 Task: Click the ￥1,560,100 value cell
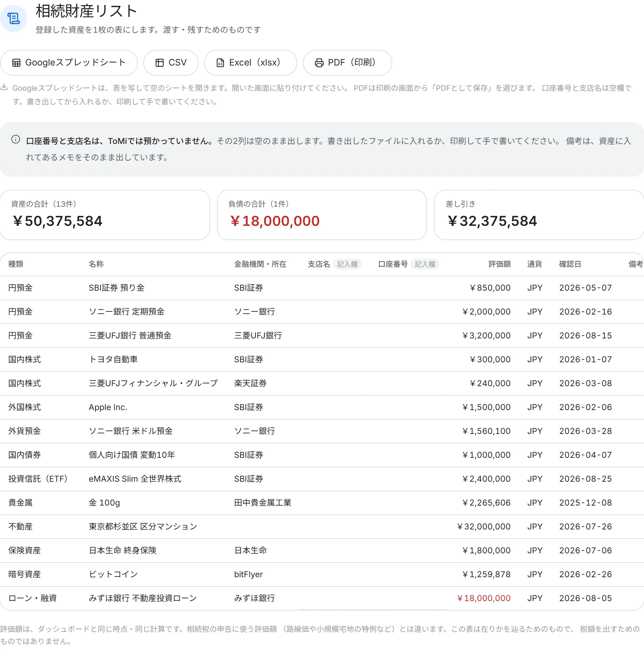pyautogui.click(x=486, y=432)
